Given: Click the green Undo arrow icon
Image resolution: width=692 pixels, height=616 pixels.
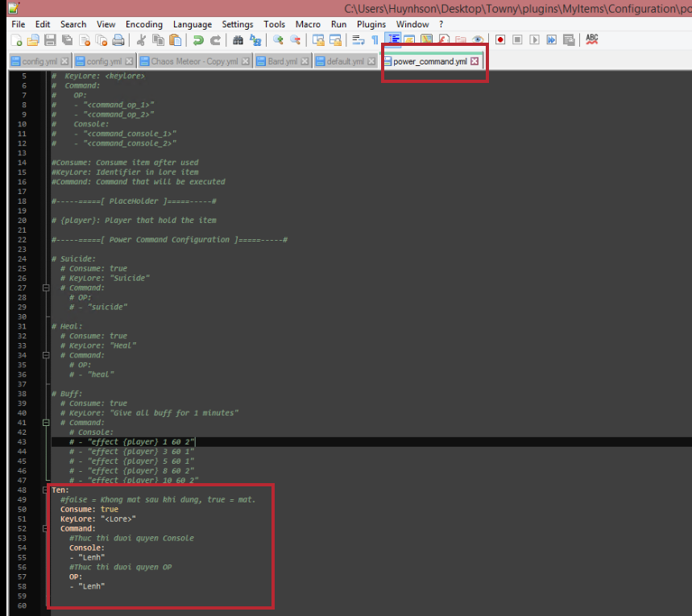Looking at the screenshot, I should [198, 39].
